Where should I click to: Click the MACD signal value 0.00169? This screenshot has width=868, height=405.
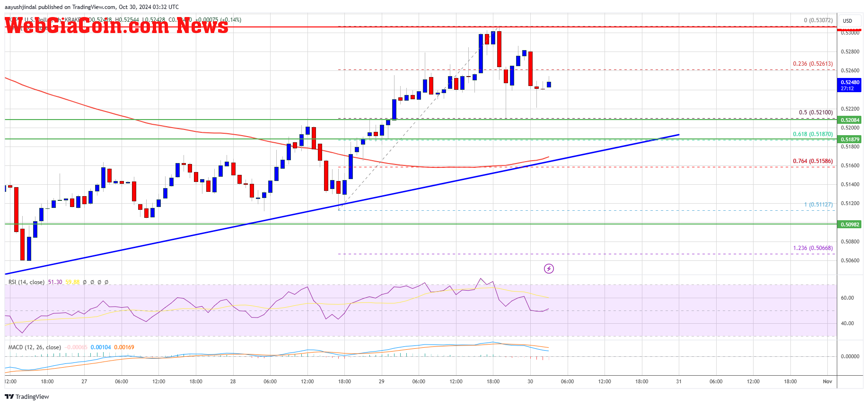coord(124,347)
